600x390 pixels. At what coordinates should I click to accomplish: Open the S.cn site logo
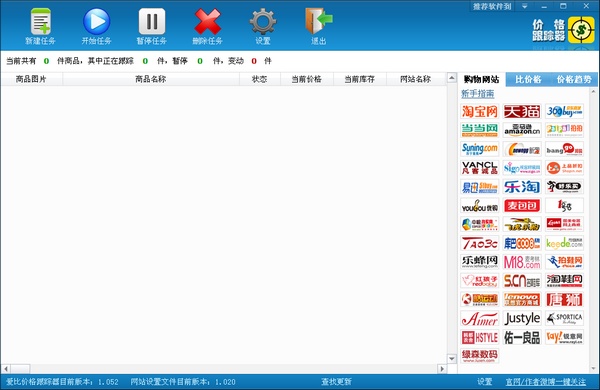point(522,281)
